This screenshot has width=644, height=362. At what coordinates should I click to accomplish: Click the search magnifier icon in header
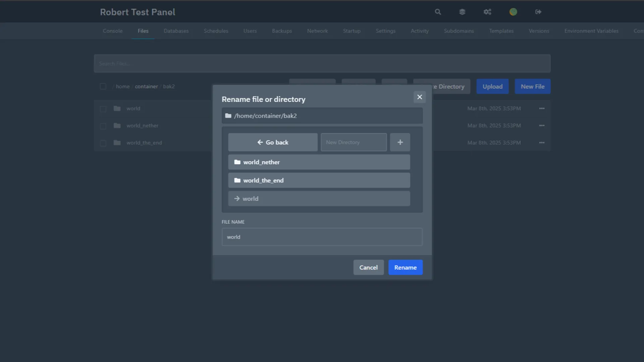[x=438, y=12]
